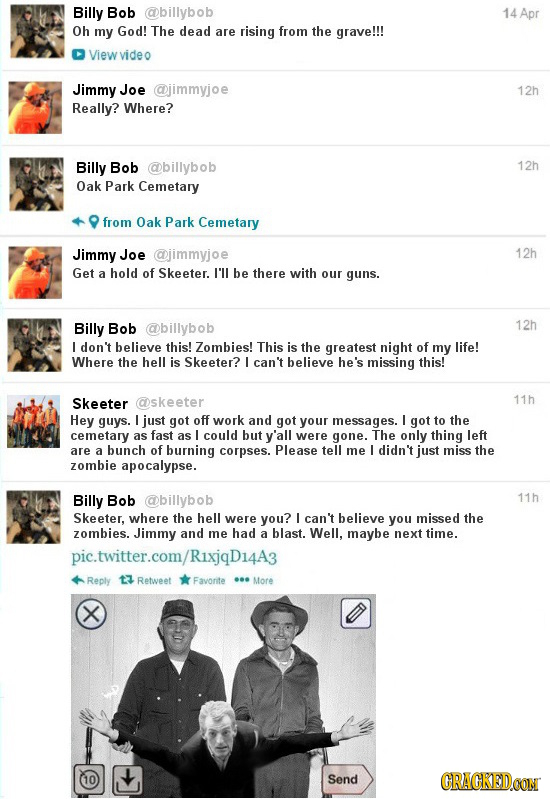Click the location pin icon
550x799 pixels.
[x=94, y=222]
